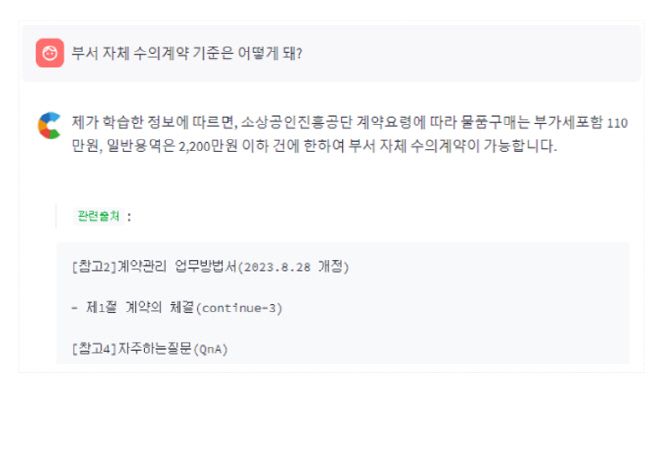Open the [참고4]자주하는질문 source
The width and height of the screenshot is (658, 451).
point(130,348)
